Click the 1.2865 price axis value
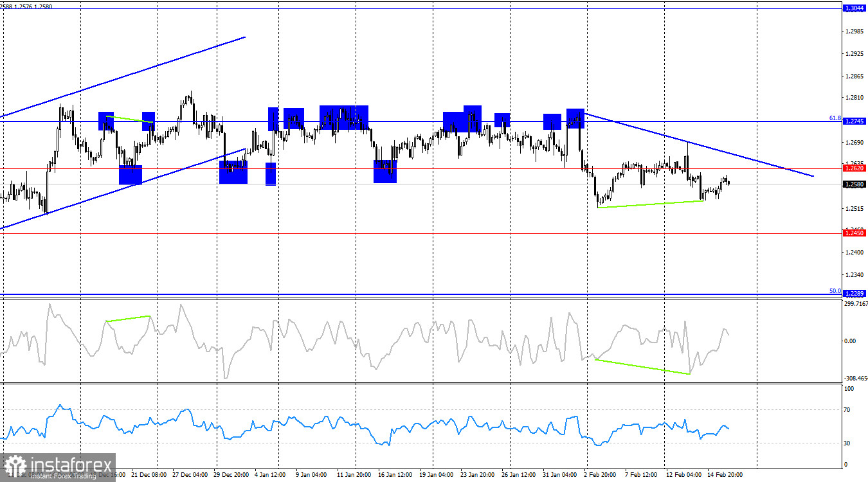The image size is (868, 482). (x=855, y=76)
